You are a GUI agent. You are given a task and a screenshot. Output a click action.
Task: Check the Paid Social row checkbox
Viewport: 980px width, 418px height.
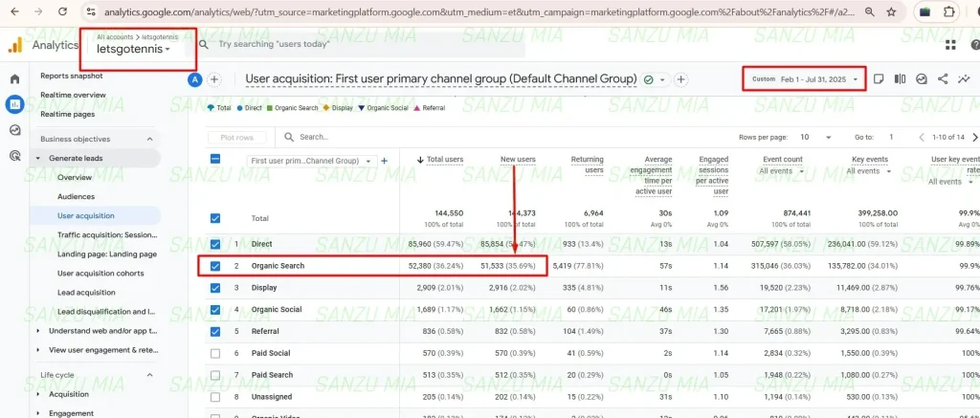215,353
